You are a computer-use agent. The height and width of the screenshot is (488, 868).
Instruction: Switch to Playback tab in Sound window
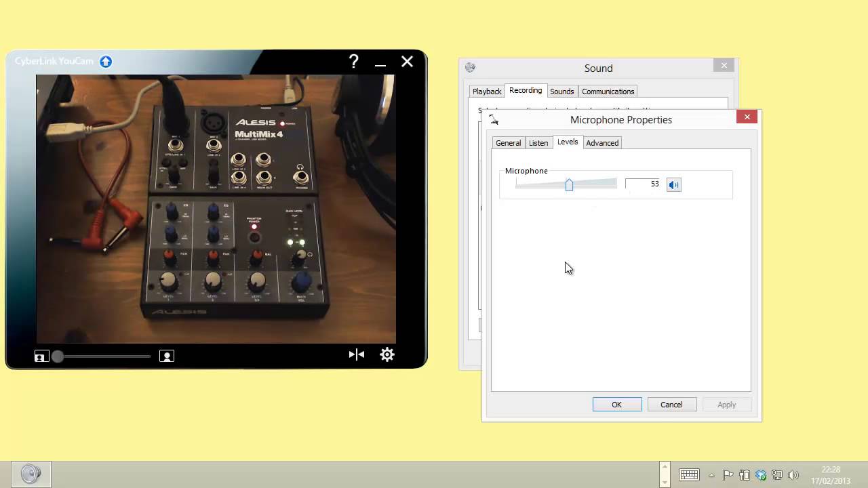[487, 91]
